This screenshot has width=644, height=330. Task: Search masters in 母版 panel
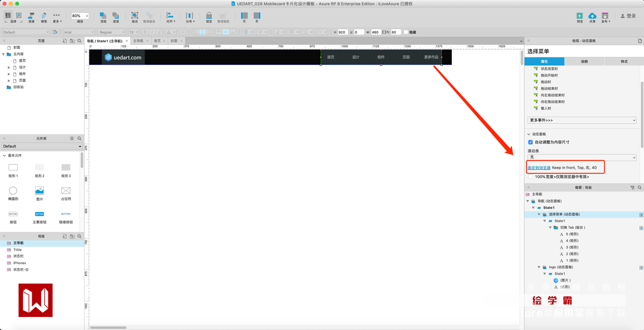pyautogui.click(x=79, y=236)
